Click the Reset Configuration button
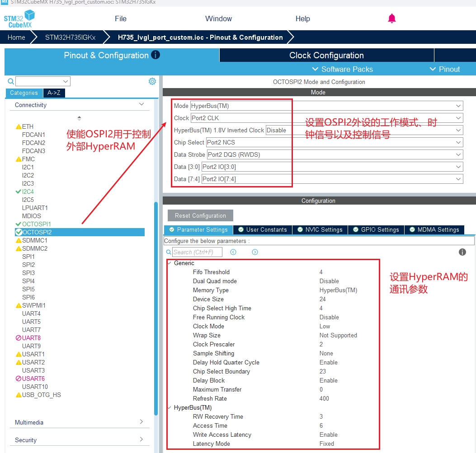This screenshot has height=453, width=476. (x=200, y=215)
